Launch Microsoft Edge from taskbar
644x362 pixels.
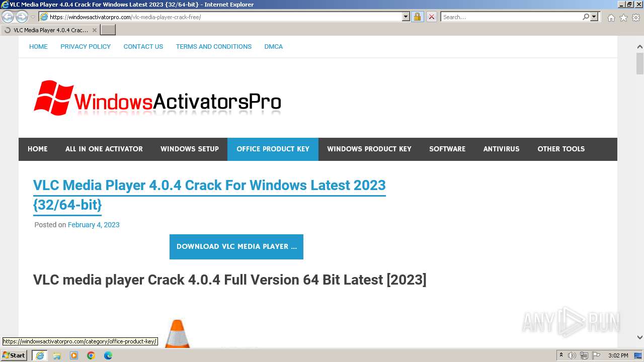coord(108,355)
